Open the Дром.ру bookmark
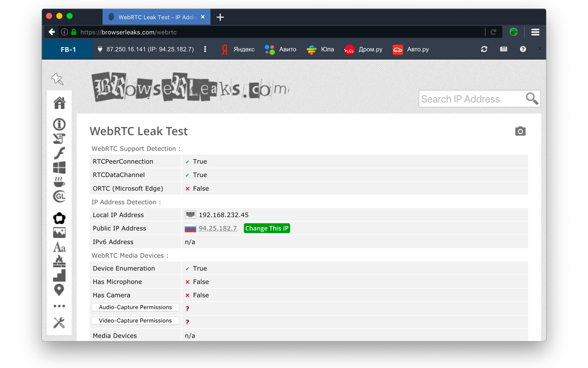Image resolution: width=588 pixels, height=368 pixels. tap(363, 49)
